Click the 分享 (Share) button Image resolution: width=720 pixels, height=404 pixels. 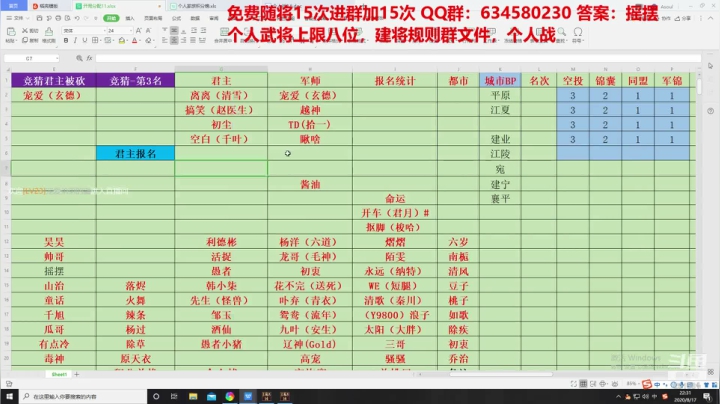tap(683, 18)
